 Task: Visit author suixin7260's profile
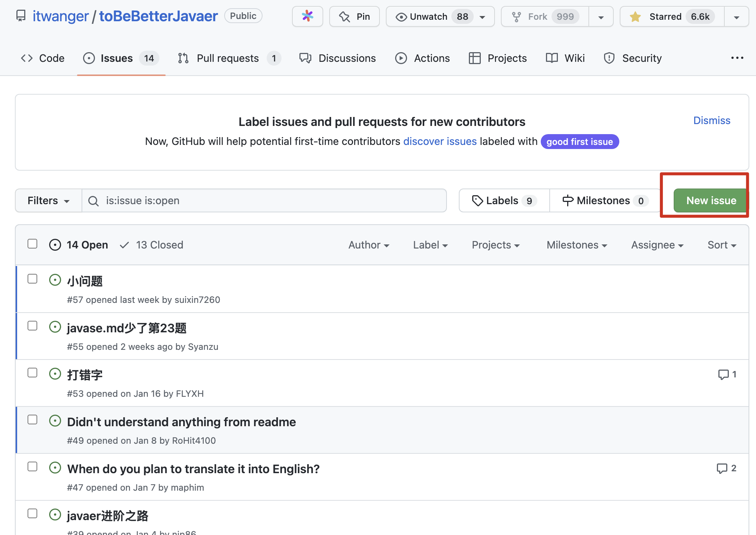197,300
